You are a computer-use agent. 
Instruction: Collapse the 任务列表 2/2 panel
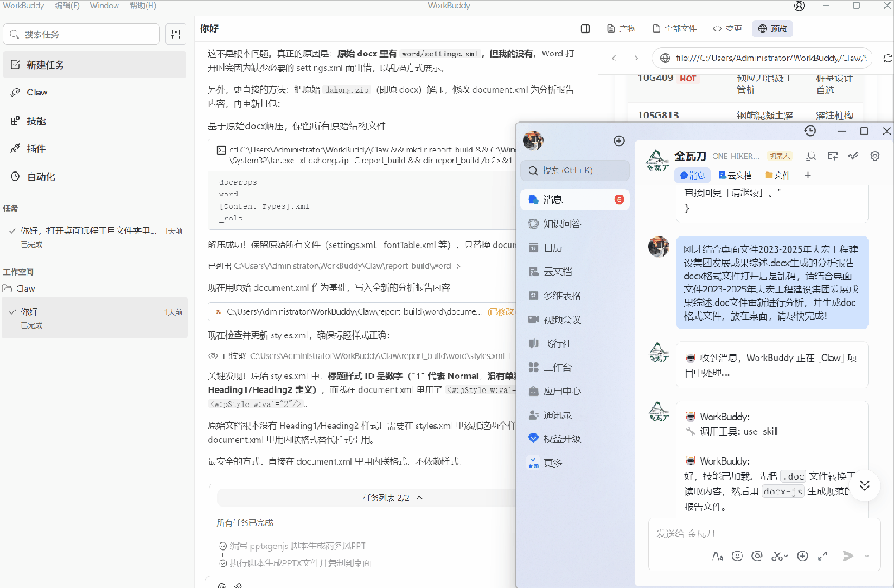[x=419, y=498]
